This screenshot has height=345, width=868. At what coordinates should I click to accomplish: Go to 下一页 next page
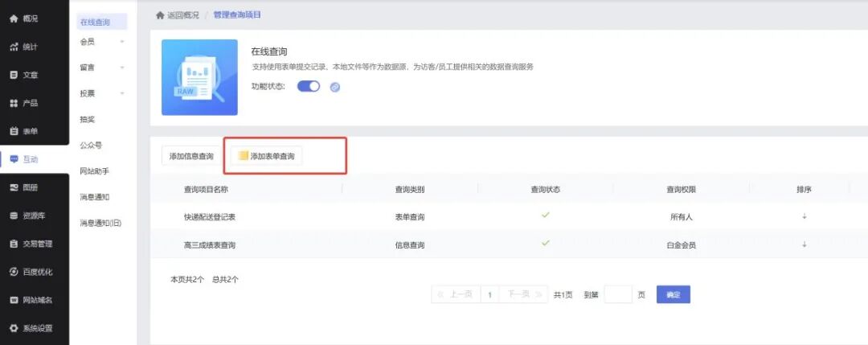point(524,294)
